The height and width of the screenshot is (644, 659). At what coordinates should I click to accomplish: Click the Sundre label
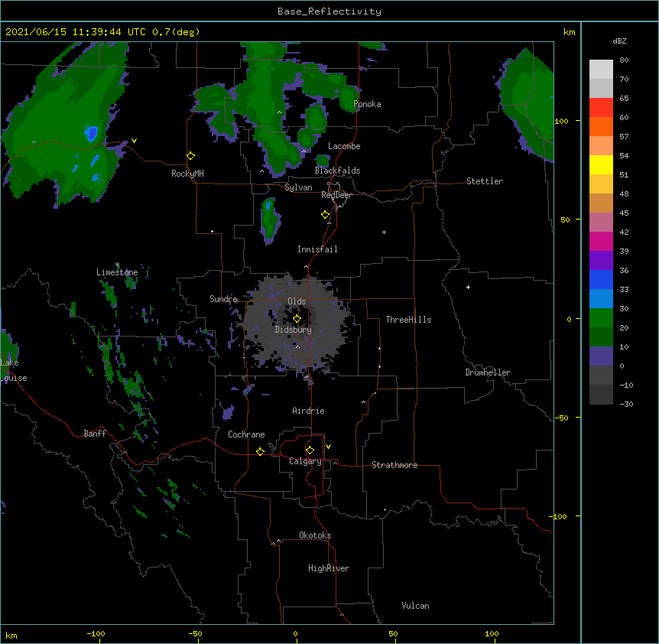(x=223, y=299)
